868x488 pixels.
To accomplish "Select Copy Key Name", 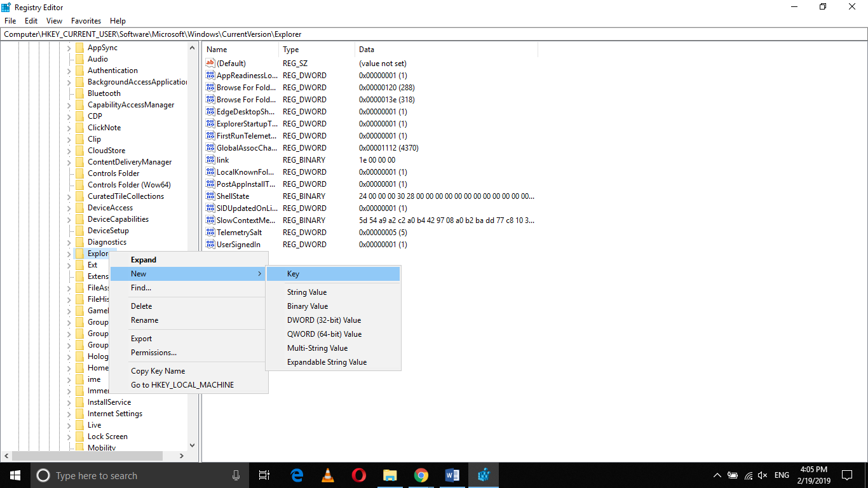I will pos(189,371).
